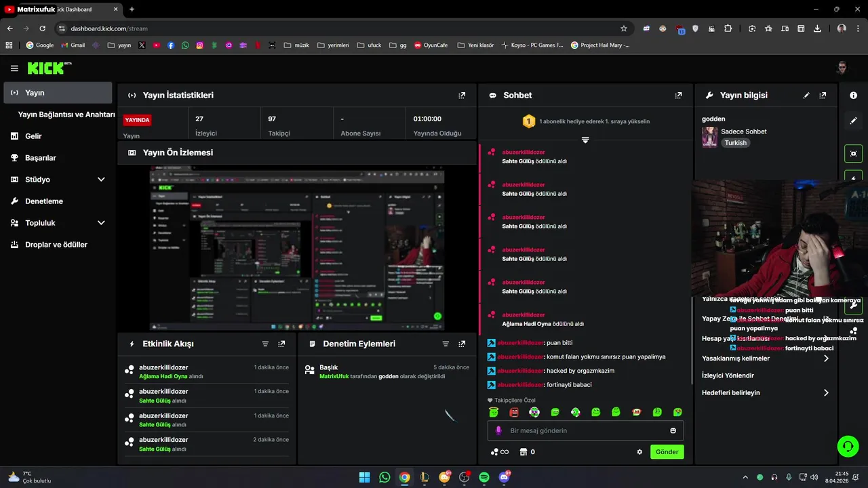Open Droplar ve ödüller page
Image resolution: width=868 pixels, height=488 pixels.
point(58,245)
